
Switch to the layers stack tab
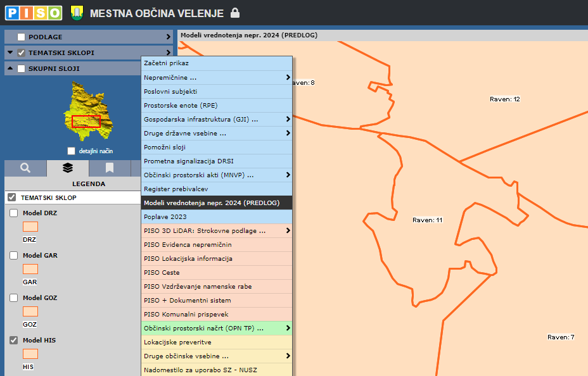pos(68,168)
